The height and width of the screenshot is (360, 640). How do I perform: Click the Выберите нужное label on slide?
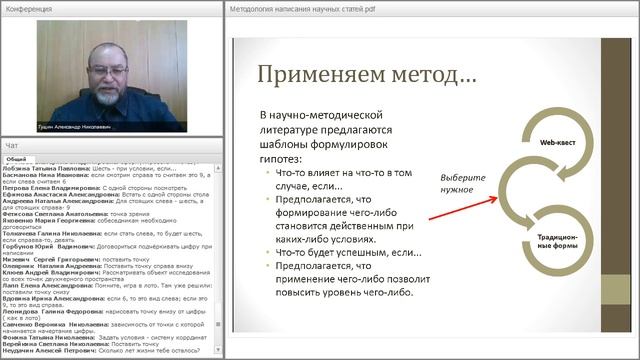(x=463, y=184)
